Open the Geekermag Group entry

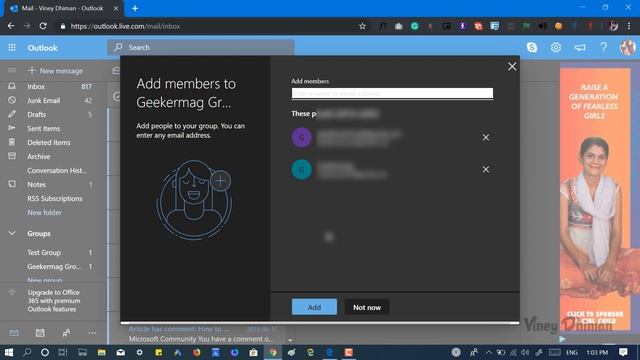[x=53, y=267]
